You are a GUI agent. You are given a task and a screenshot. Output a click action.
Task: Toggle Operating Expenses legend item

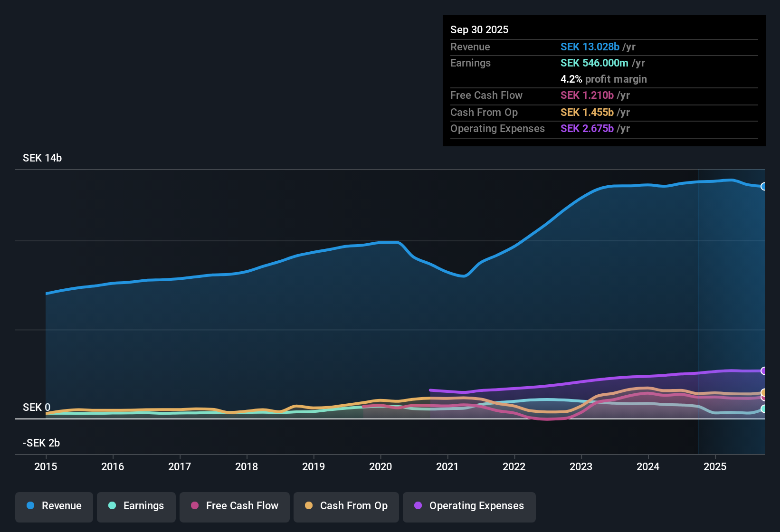(x=469, y=507)
